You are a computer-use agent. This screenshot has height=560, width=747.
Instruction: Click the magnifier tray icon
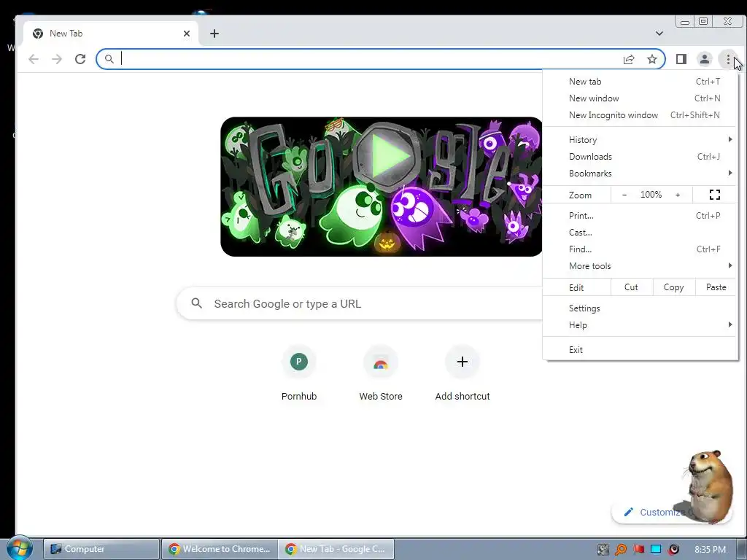621,550
